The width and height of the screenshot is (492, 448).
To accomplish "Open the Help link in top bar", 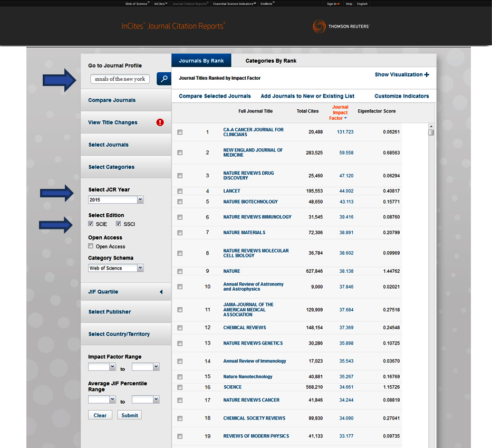I will [x=349, y=4].
